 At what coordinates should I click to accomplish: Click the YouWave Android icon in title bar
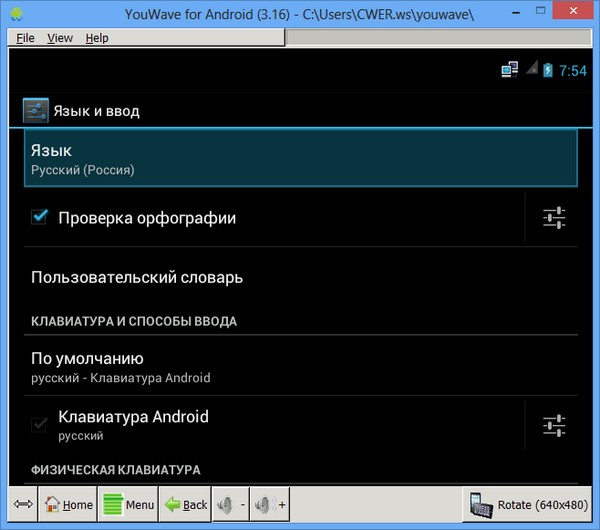point(15,15)
